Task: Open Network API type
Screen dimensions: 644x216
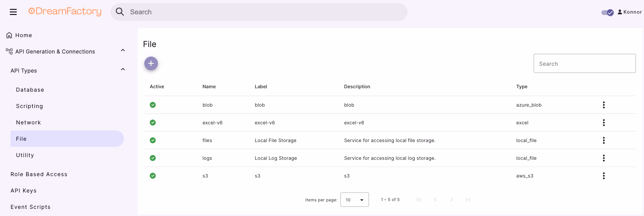Action: click(x=29, y=122)
